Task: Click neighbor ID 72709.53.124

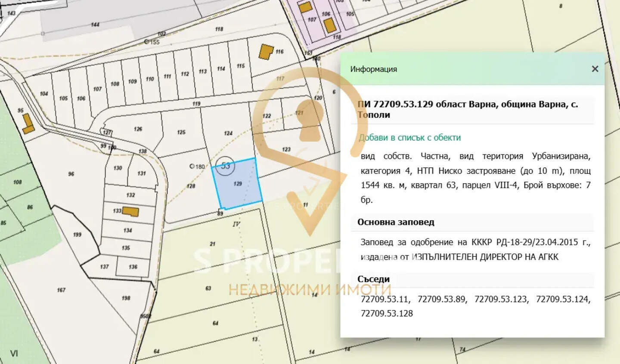Action: 563,299
